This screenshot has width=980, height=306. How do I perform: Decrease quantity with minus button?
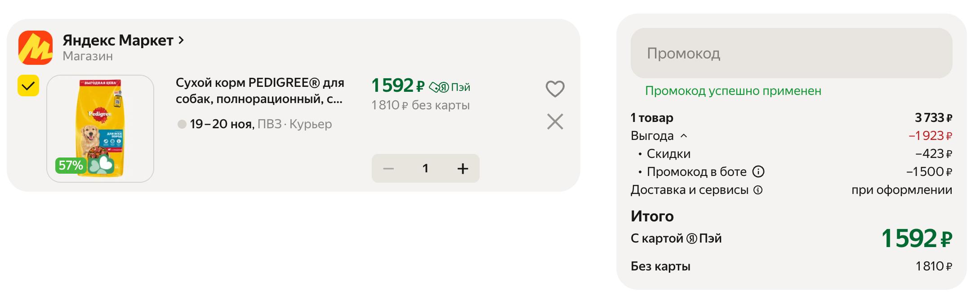[388, 169]
